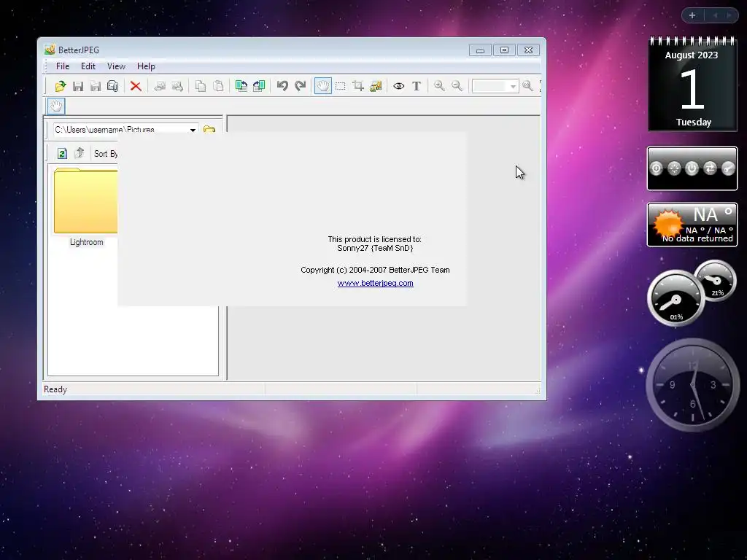The width and height of the screenshot is (747, 560).
Task: Click the second round spinner icon in the power gadget
Action: point(674,168)
